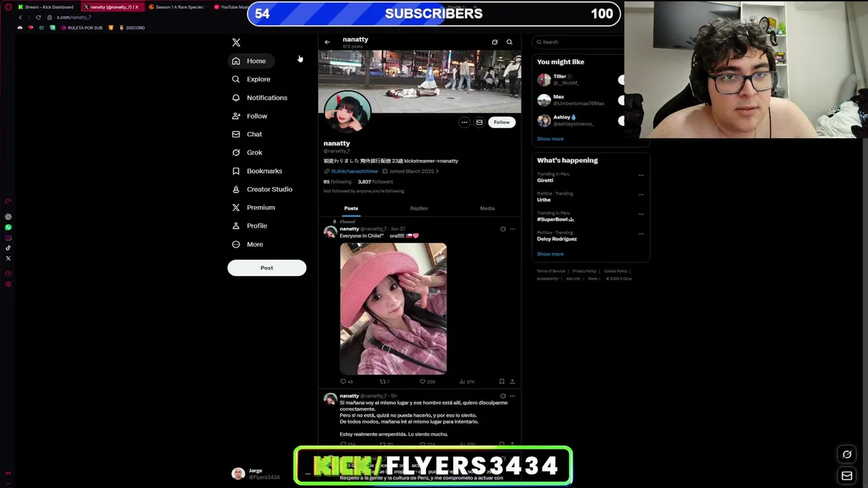Open the Terms of Service footer link
This screenshot has height=488, width=868.
click(551, 271)
